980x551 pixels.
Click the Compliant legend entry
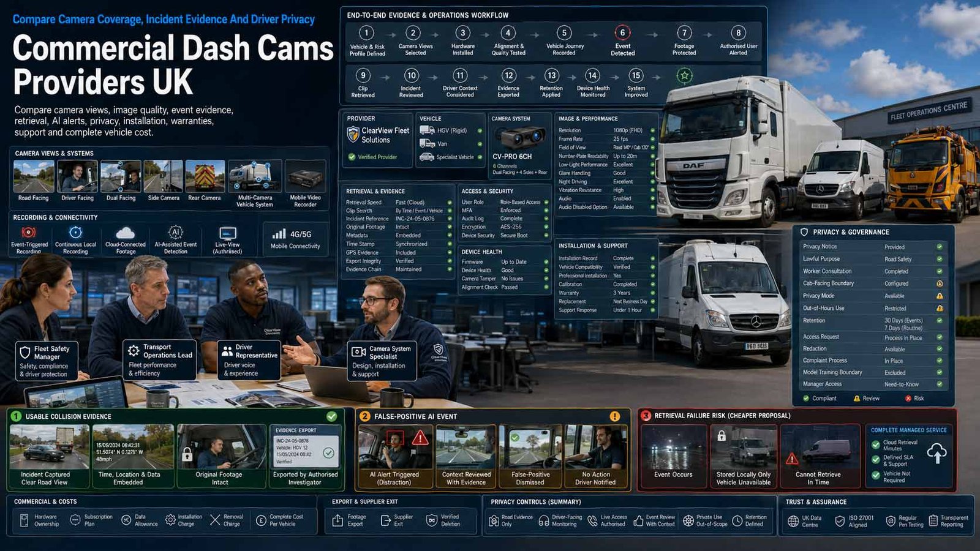[x=820, y=399]
